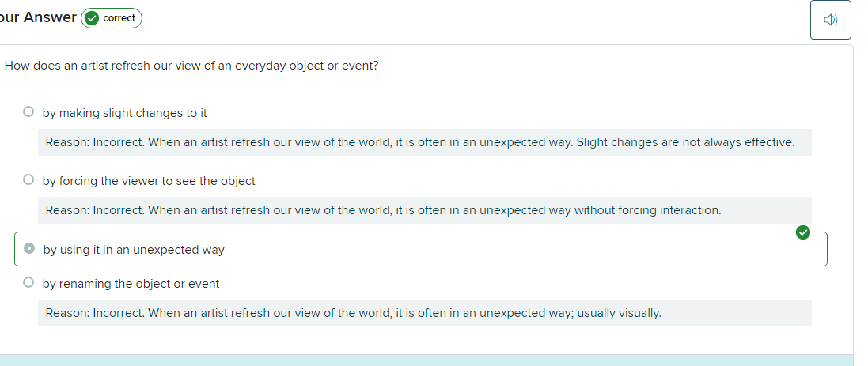Click the green checkmark on the selected answer box
Viewport: 868px width, 366px height.
[803, 232]
